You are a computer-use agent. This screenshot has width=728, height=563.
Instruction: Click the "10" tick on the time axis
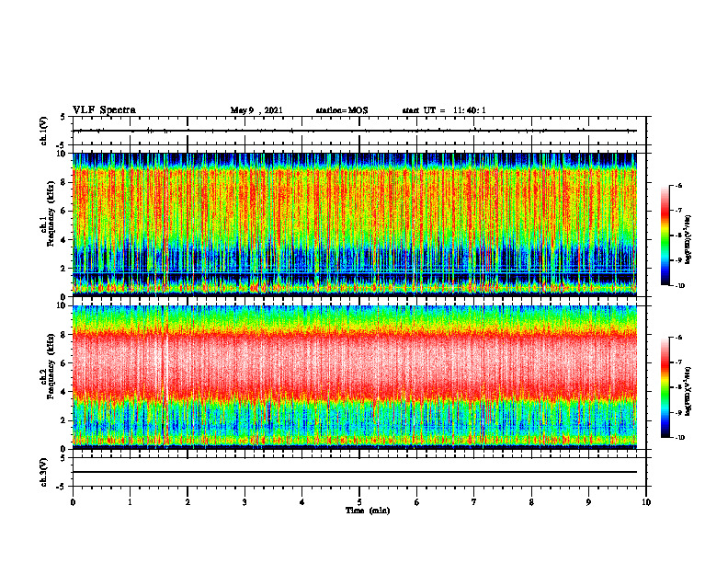pyautogui.click(x=646, y=502)
